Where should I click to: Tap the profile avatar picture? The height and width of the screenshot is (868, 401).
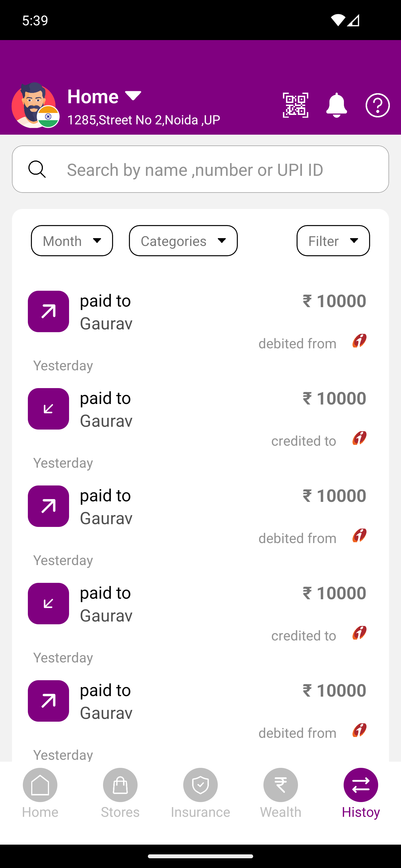coord(34,105)
